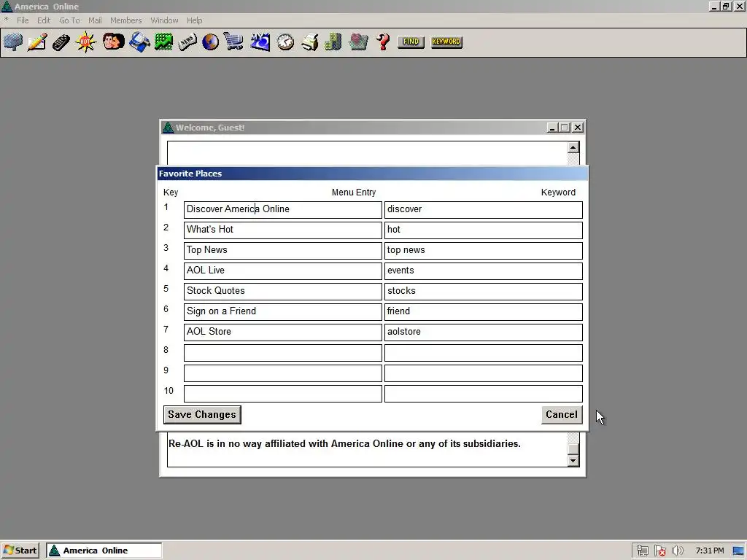Click the Cancel button in Favorite Places
The height and width of the screenshot is (560, 747).
[562, 414]
